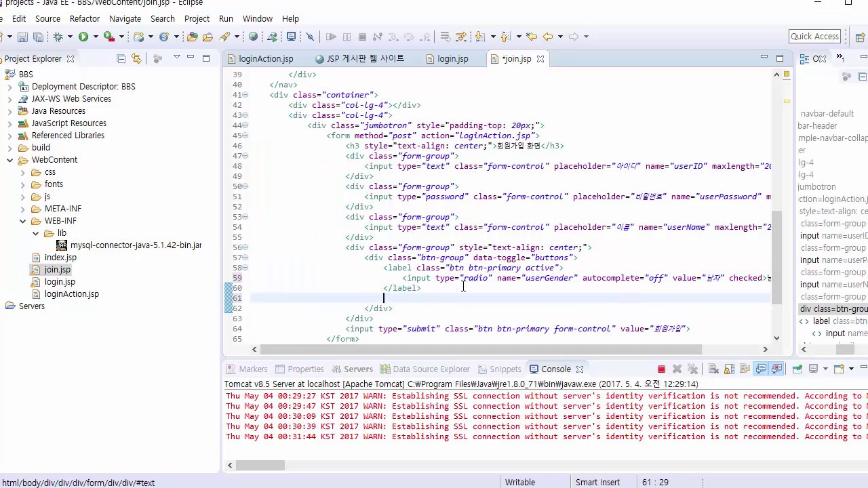Click the Run Last Tool icon
Viewport: 868px width, 488px height.
click(108, 37)
